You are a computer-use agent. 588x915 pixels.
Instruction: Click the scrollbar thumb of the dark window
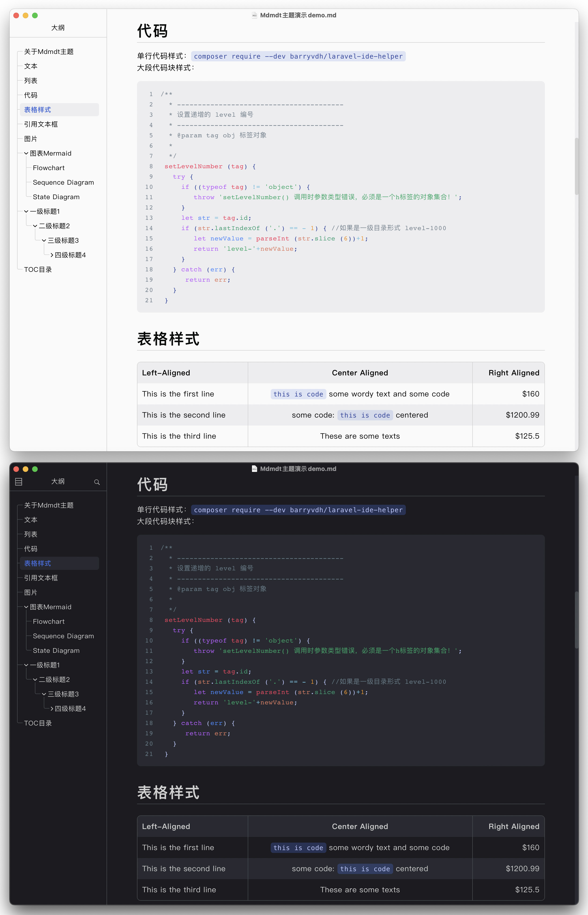[576, 620]
